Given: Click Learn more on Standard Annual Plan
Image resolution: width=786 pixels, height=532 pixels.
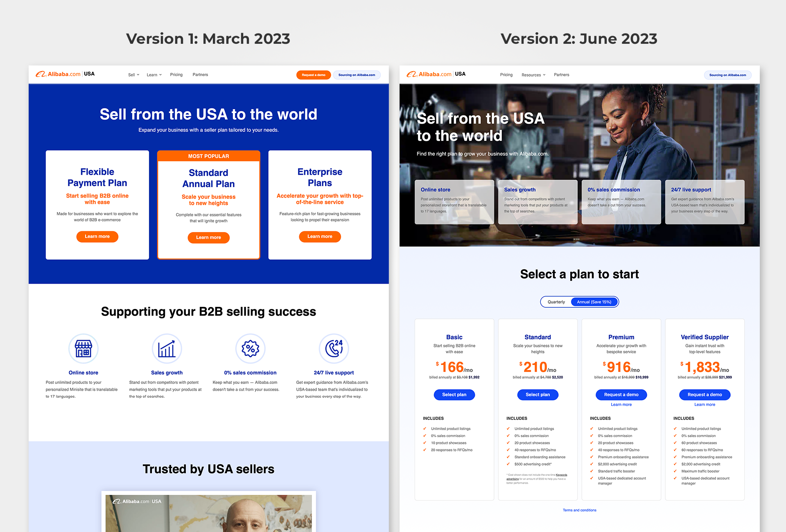Looking at the screenshot, I should (209, 237).
